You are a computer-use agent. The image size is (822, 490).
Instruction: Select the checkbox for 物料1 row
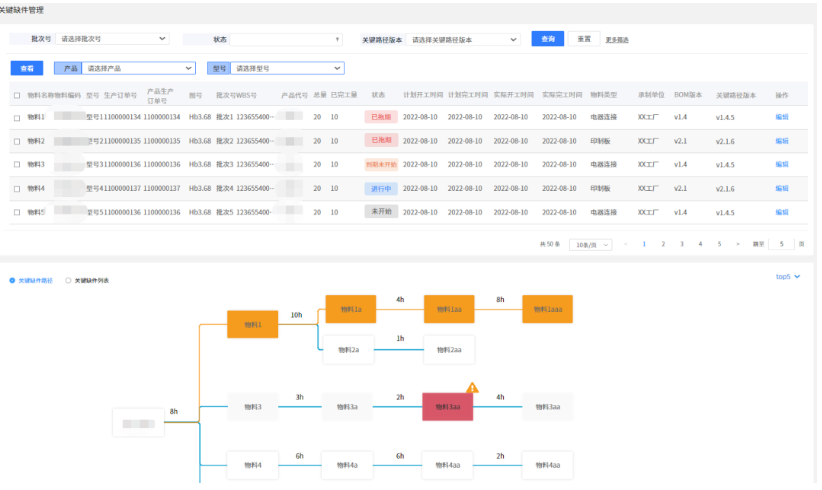17,117
